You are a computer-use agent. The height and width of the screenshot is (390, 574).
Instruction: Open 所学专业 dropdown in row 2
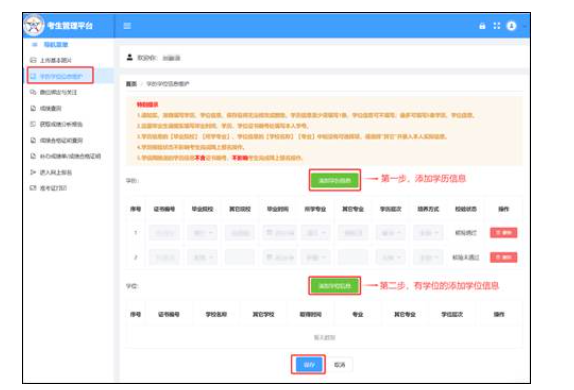[316, 257]
